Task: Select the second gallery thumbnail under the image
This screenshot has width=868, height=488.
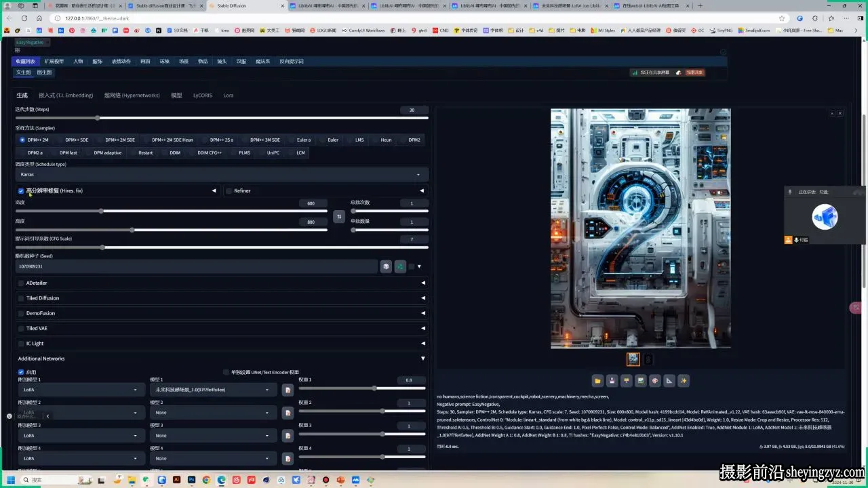Action: 648,359
